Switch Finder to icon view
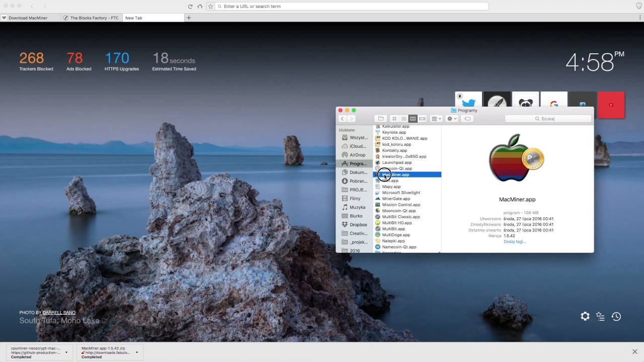The image size is (644, 362). (x=394, y=119)
